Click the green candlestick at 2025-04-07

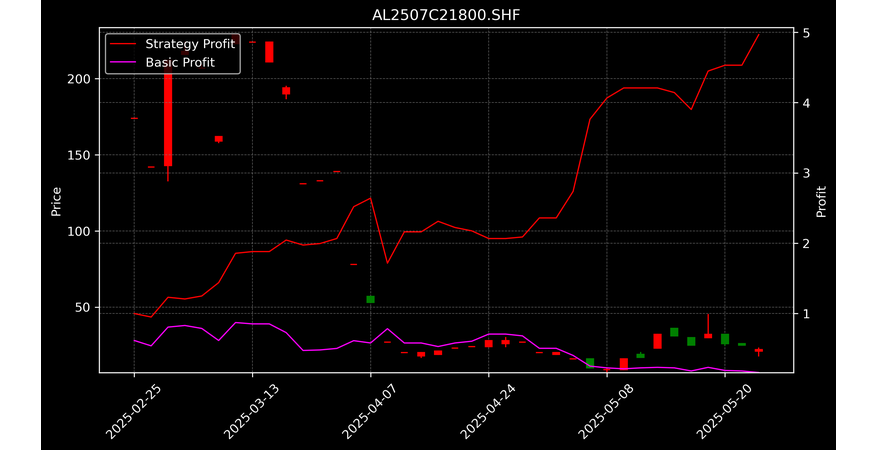click(370, 299)
